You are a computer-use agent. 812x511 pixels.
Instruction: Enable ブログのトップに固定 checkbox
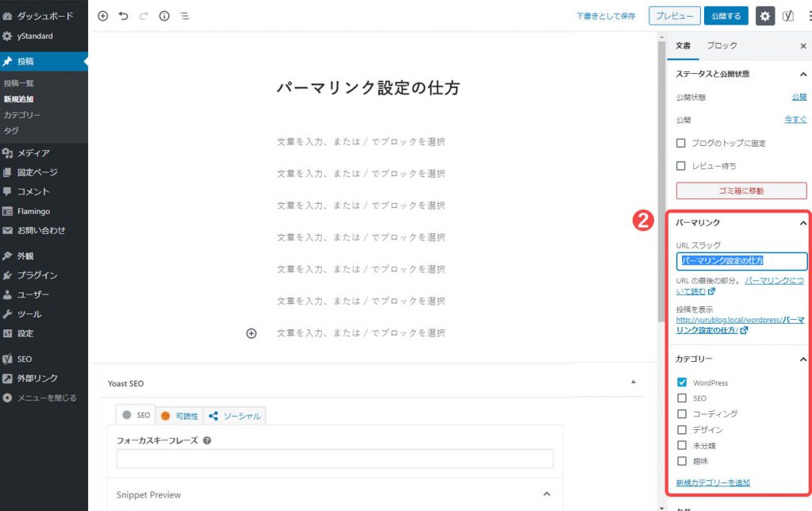tap(680, 144)
